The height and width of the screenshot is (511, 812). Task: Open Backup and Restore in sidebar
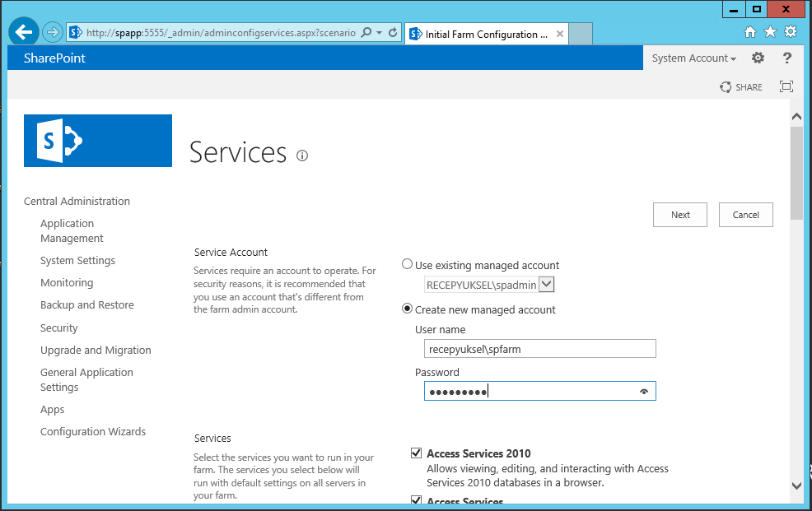pyautogui.click(x=87, y=304)
